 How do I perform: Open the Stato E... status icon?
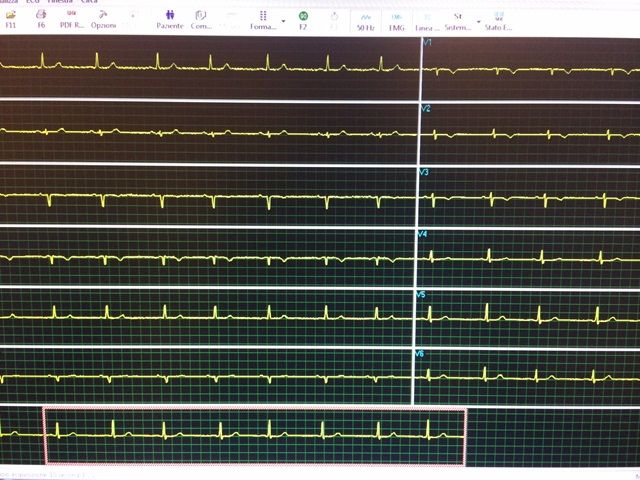pos(499,18)
